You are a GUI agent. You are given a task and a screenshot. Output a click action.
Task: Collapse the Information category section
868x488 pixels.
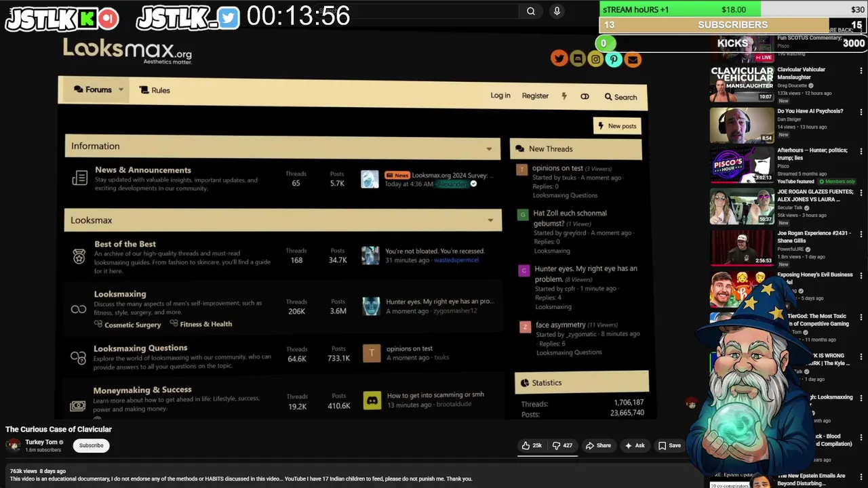tap(489, 149)
